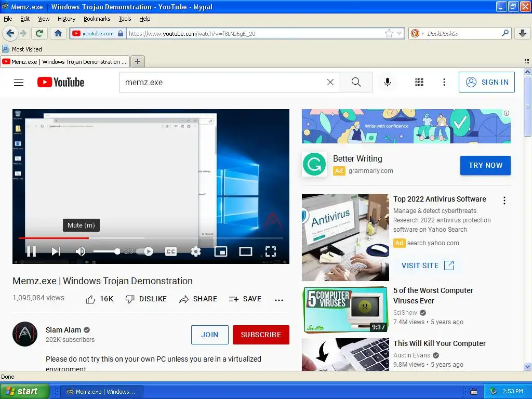Click VISIT SITE on antivirus ad
The height and width of the screenshot is (399, 532).
(428, 265)
